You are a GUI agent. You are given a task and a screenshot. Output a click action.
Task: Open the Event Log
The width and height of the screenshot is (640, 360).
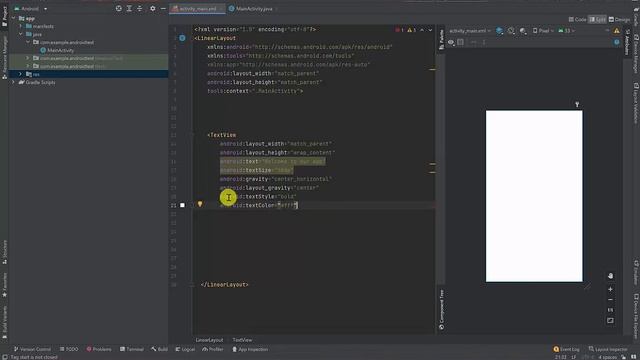(x=566, y=349)
